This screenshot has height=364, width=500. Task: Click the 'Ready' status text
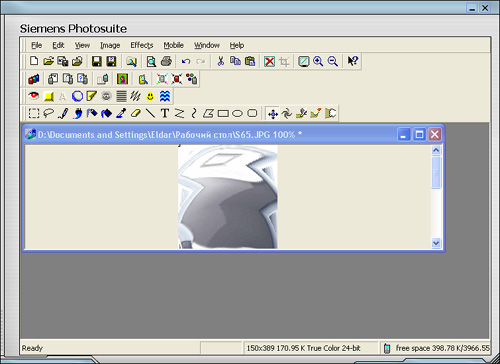[x=32, y=348]
